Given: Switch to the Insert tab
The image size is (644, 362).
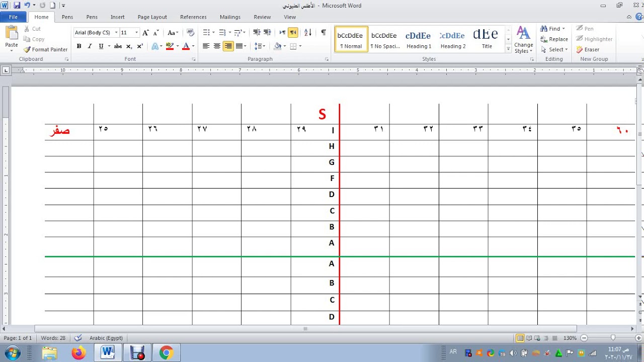Looking at the screenshot, I should (x=117, y=17).
